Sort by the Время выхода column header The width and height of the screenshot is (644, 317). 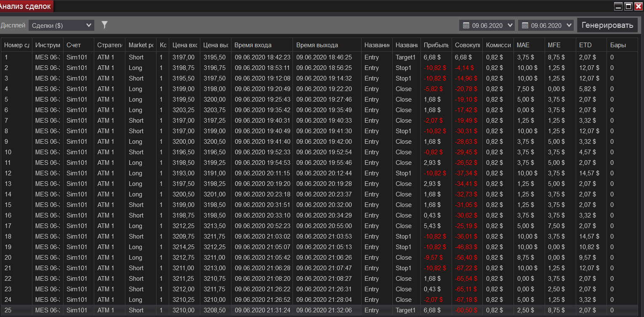coord(327,45)
